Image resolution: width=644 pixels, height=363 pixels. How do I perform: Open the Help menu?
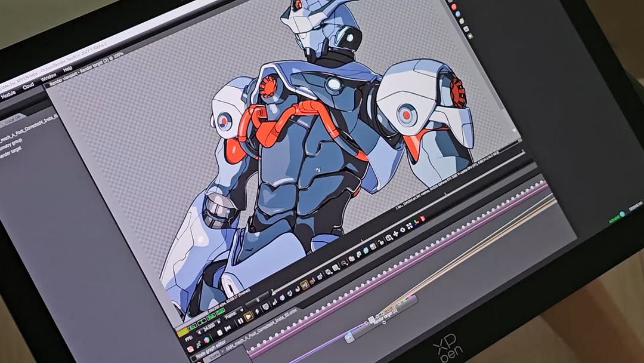tap(67, 69)
